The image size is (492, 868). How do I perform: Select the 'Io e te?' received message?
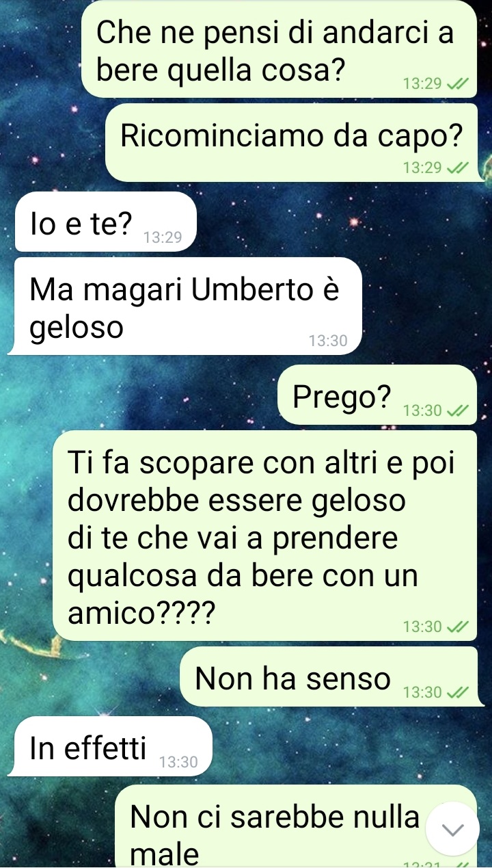coord(105,222)
